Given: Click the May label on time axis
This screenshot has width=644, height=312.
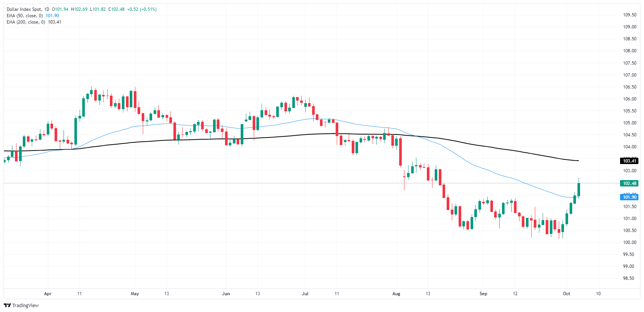Looking at the screenshot, I should tap(135, 294).
